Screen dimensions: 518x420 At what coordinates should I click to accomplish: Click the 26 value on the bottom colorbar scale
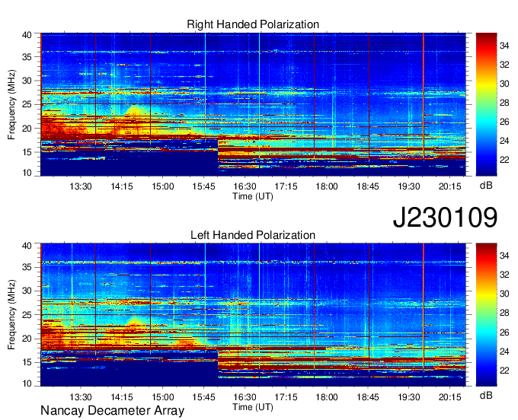click(504, 332)
